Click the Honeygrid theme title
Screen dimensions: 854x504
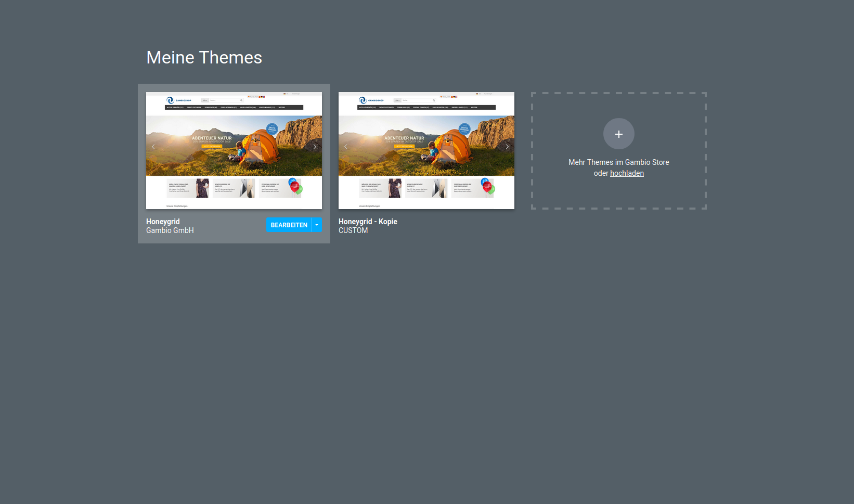[x=163, y=222]
